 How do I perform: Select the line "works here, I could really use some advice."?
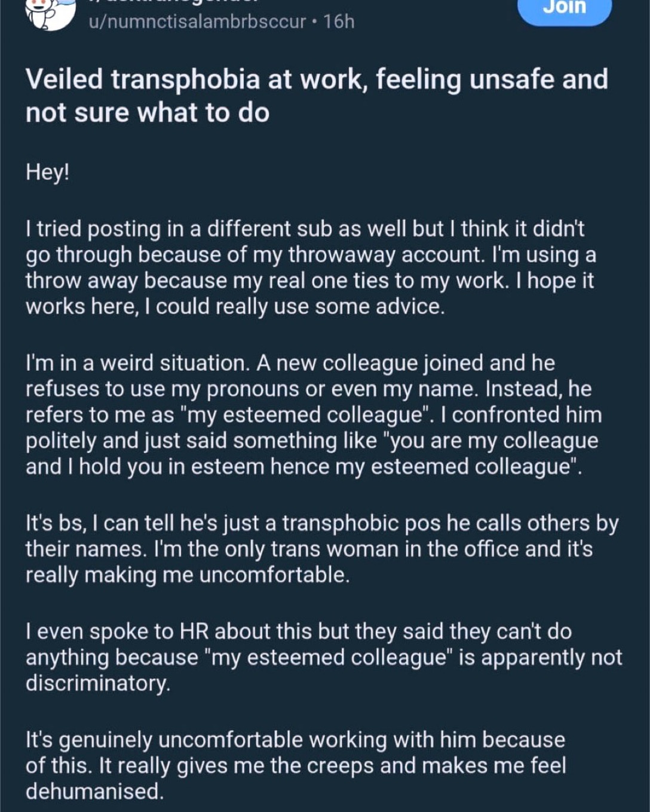click(x=235, y=306)
